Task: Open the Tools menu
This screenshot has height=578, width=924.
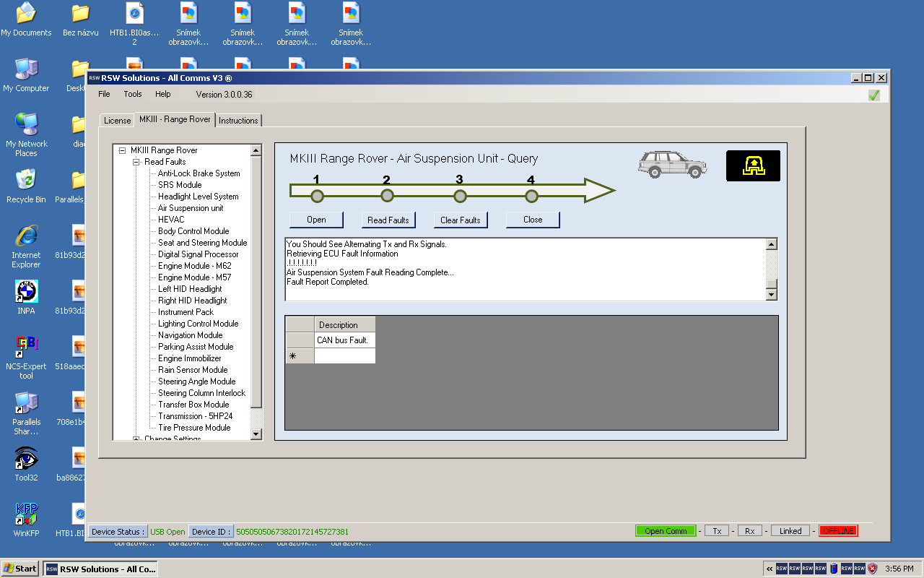Action: [133, 94]
